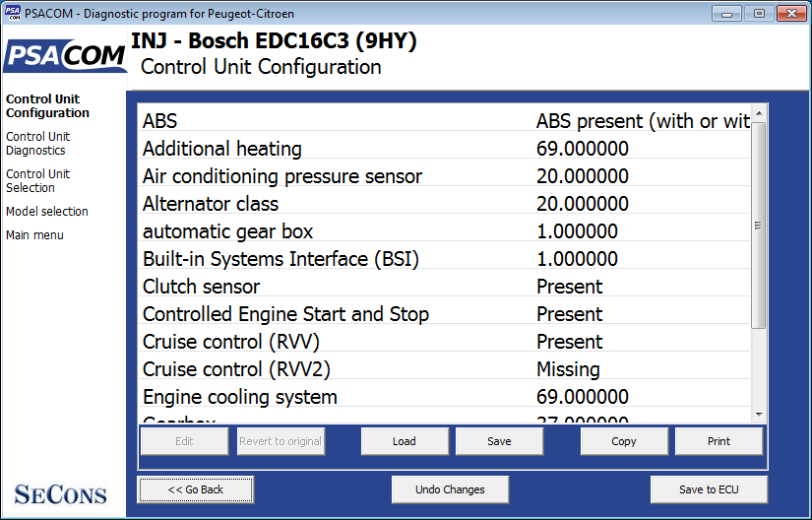Click the greyed-out Edit button

pos(184,441)
